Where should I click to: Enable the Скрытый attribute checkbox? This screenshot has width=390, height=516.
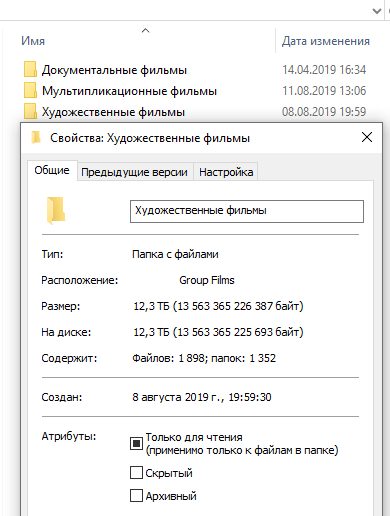[136, 473]
